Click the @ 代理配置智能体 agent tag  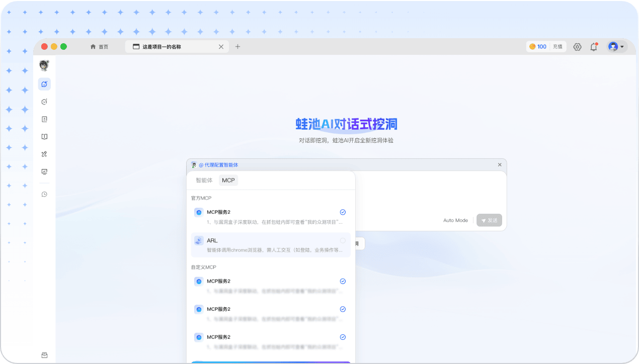(218, 165)
